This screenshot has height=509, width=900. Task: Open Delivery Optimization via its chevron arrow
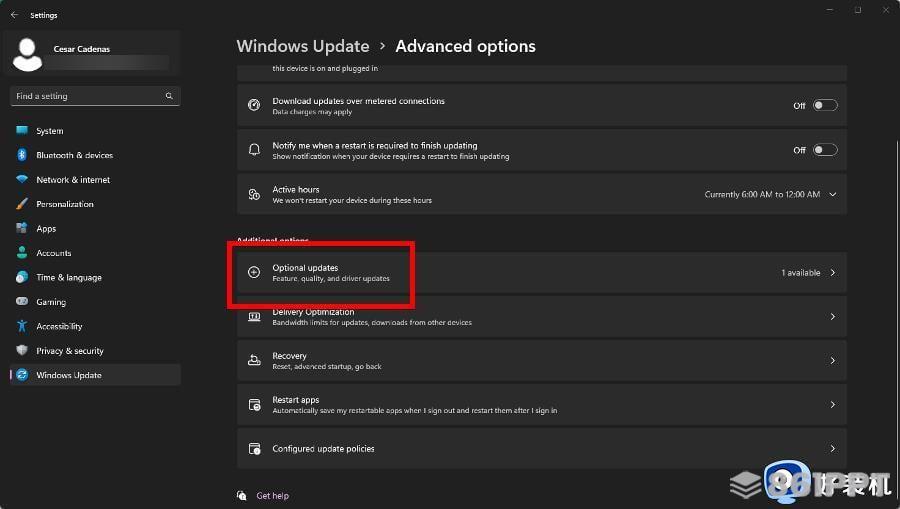[832, 317]
